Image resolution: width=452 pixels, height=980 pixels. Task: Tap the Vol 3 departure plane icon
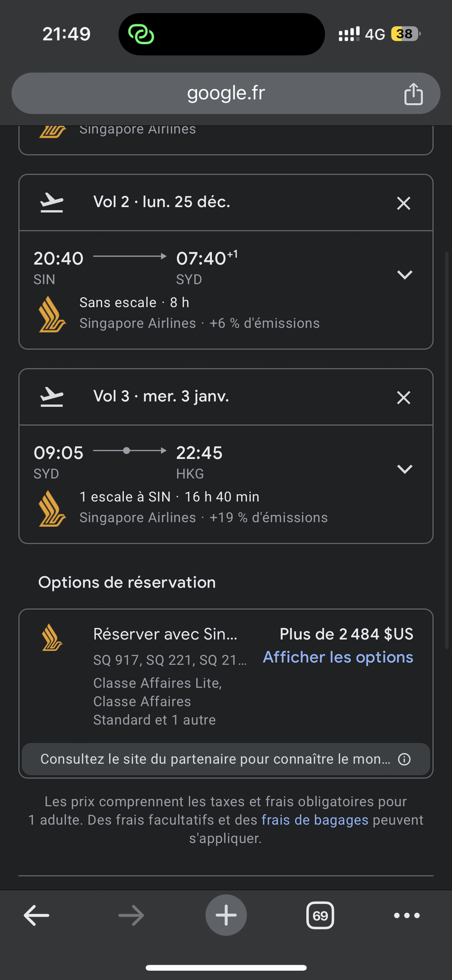tap(52, 397)
